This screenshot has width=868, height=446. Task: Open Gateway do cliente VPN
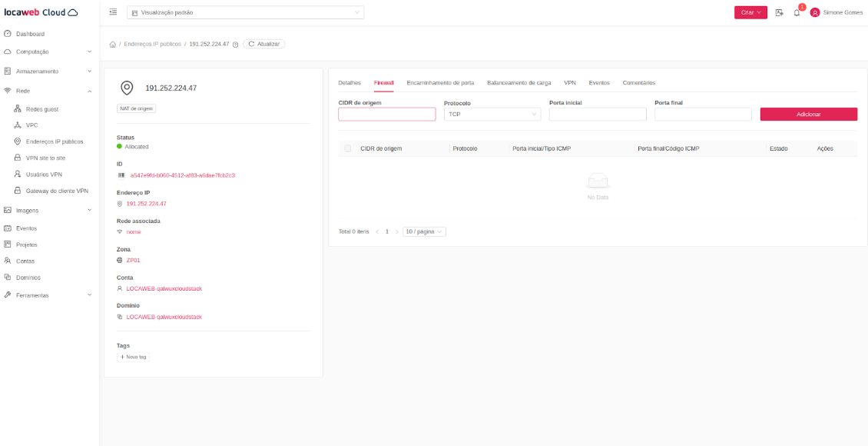coord(57,191)
